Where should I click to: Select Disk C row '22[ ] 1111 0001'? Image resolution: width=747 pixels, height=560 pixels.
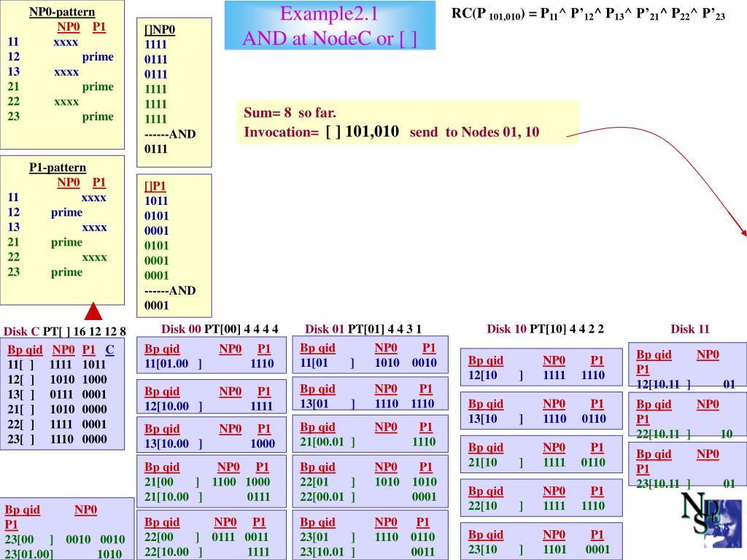(57, 424)
